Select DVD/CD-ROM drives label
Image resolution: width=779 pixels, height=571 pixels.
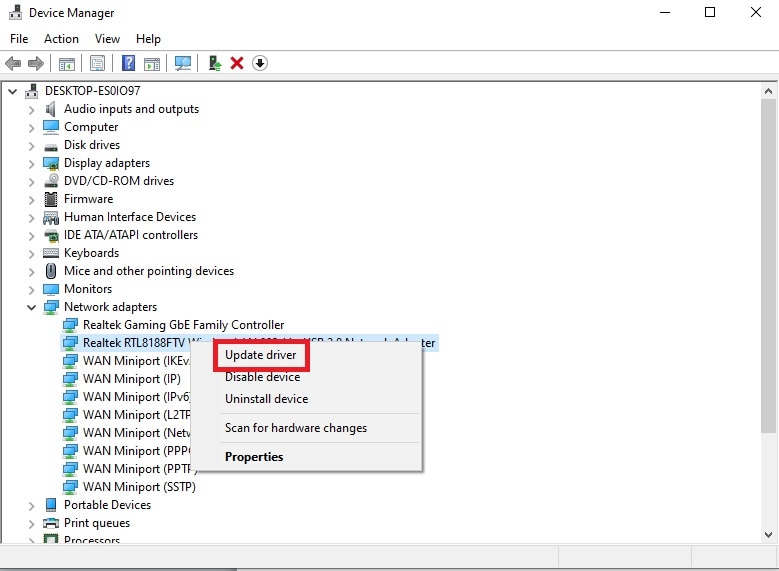coord(119,181)
